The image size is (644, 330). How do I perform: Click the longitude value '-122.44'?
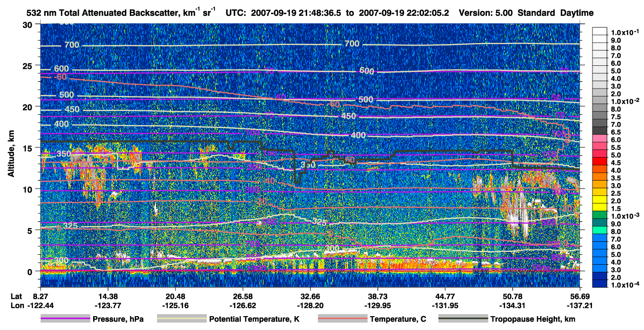pos(40,305)
